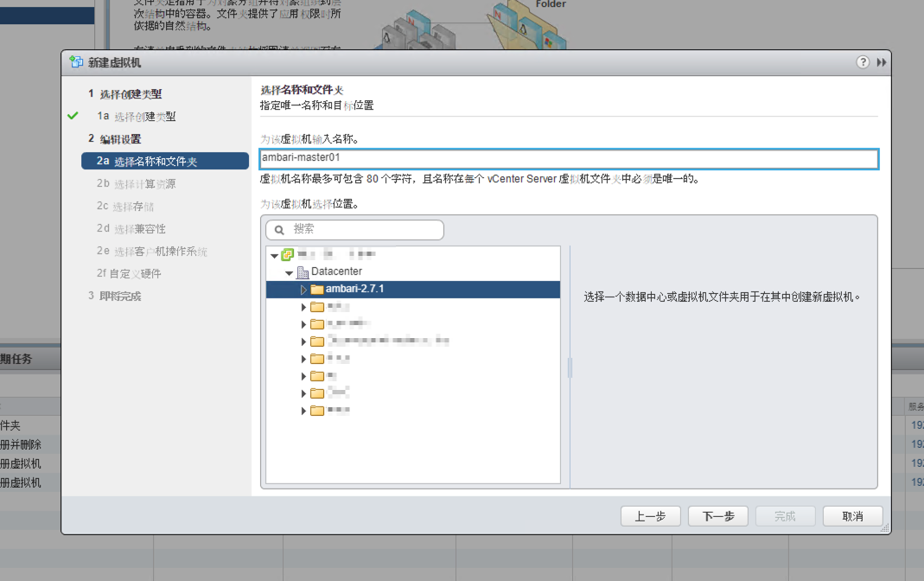Click the vCenter Server root icon
924x581 pixels.
(x=288, y=254)
